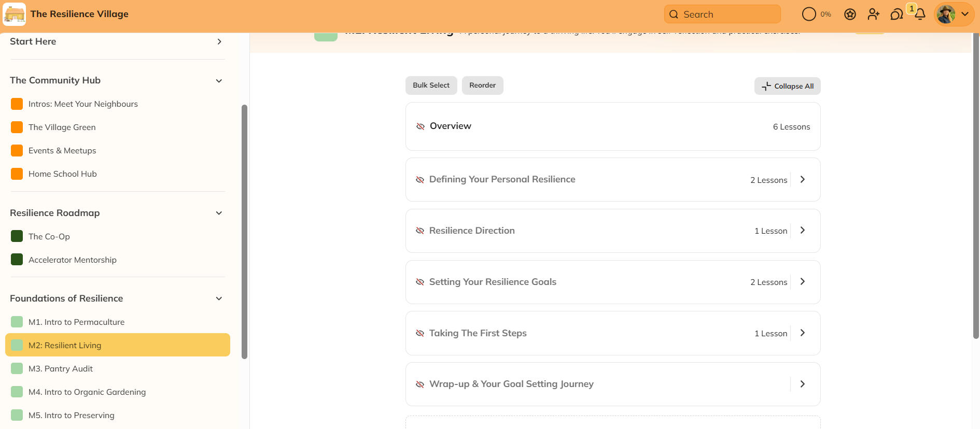Open the invite member icon
Image resolution: width=980 pixels, height=429 pixels.
pyautogui.click(x=873, y=15)
